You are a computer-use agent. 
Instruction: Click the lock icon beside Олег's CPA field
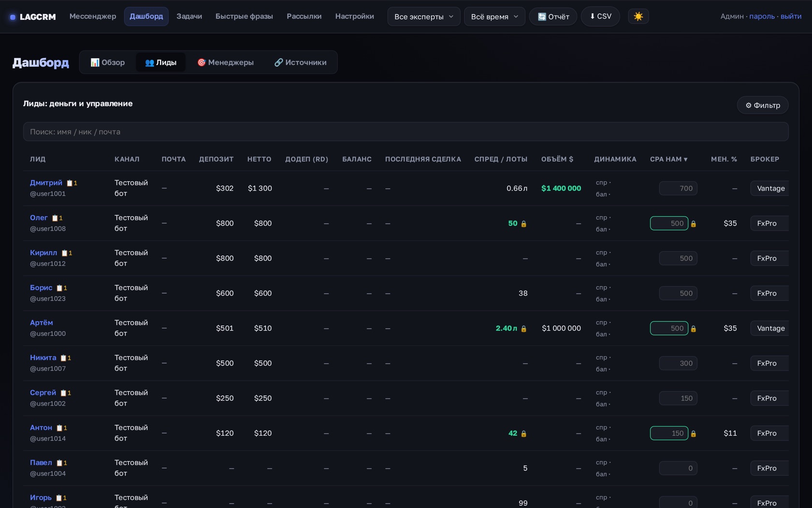click(694, 224)
